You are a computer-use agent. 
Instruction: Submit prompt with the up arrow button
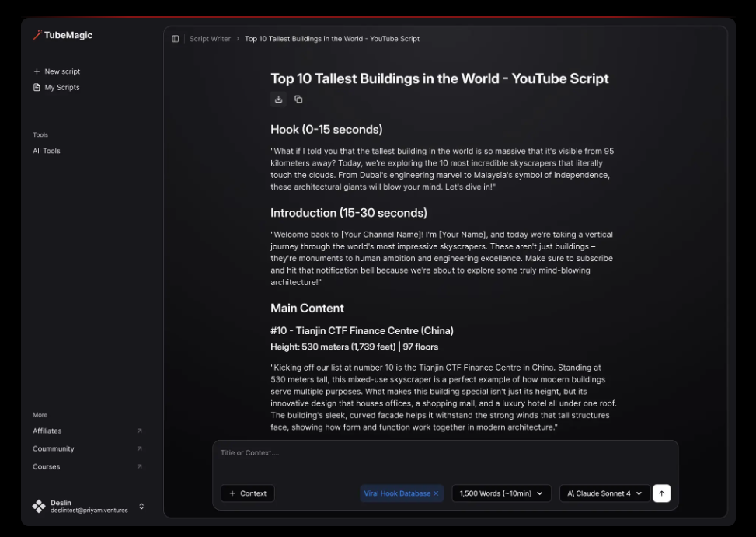tap(661, 493)
